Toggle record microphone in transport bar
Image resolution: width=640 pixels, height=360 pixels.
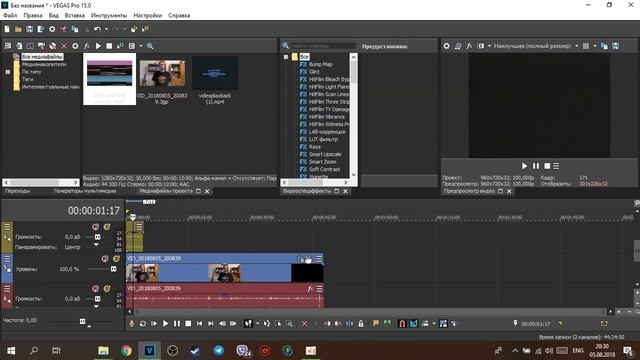point(131,324)
